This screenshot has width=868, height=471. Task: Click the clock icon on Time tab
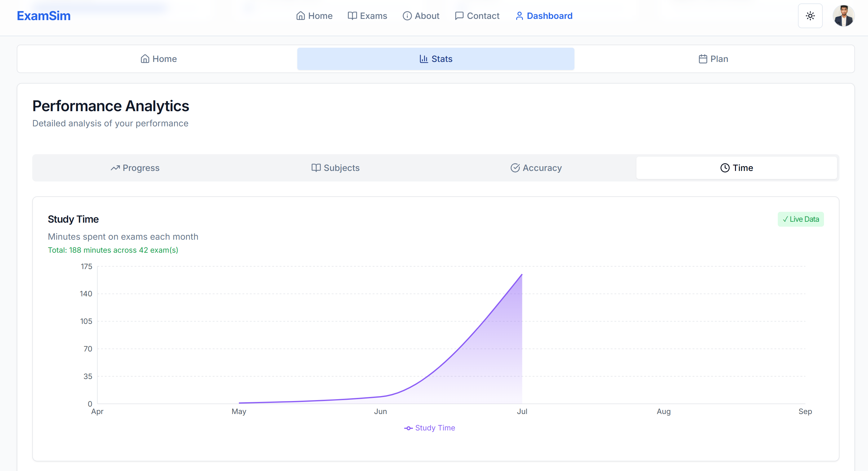pos(724,168)
